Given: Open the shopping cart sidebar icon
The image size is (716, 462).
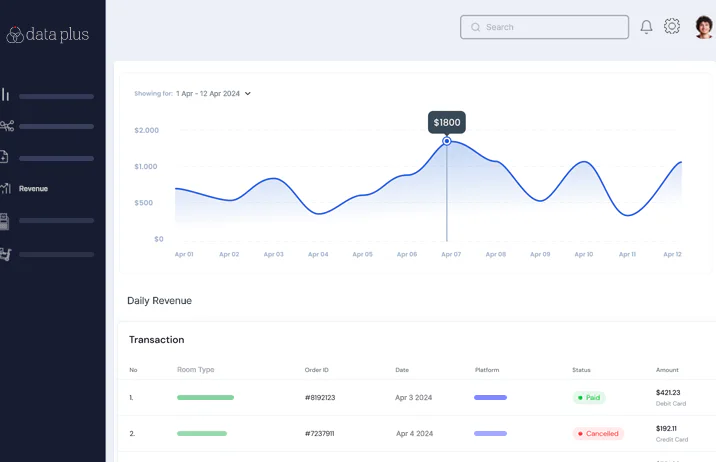Looking at the screenshot, I should tap(5, 254).
